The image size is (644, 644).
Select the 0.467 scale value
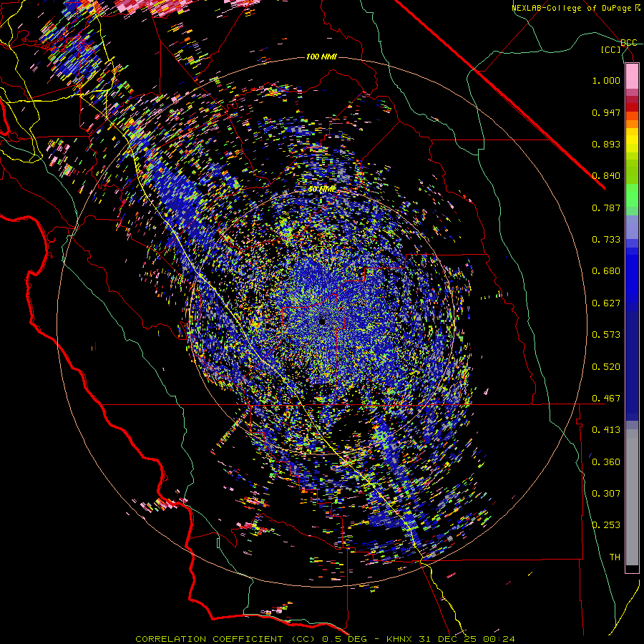point(606,399)
